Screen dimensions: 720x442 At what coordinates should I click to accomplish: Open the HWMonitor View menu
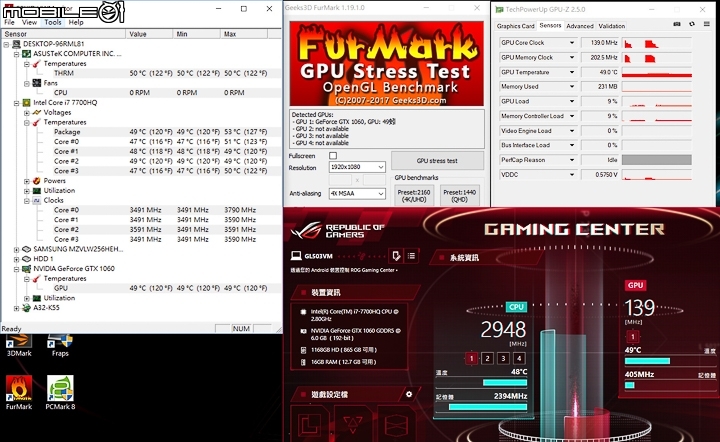tap(29, 22)
